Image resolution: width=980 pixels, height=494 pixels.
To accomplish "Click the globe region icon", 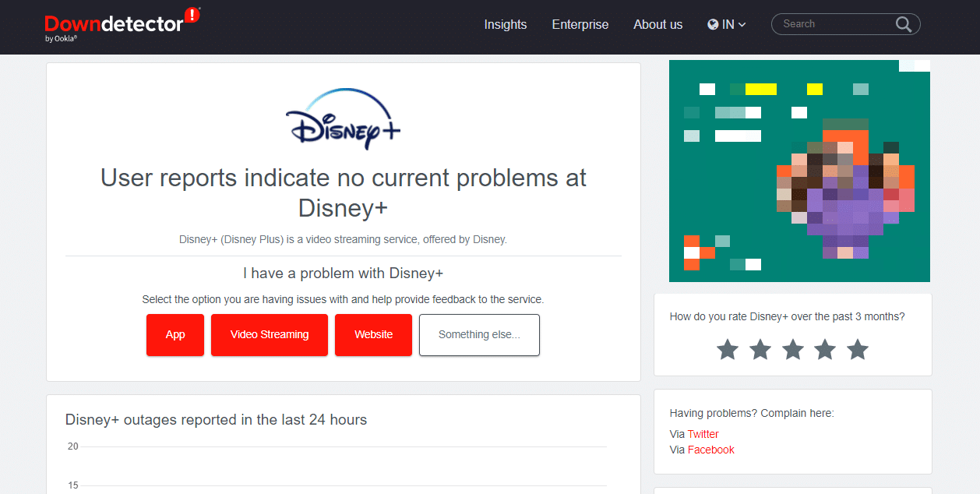I will pos(713,24).
